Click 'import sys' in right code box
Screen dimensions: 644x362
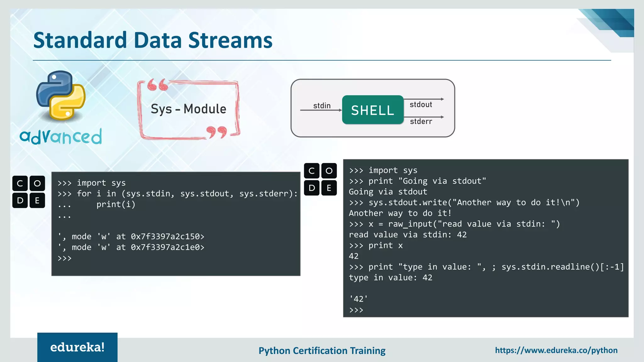click(x=393, y=170)
